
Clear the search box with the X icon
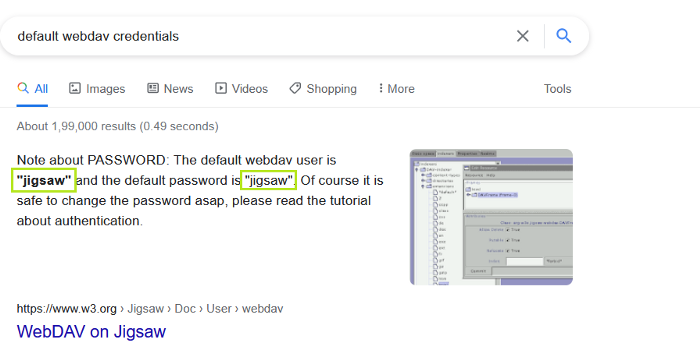click(522, 36)
